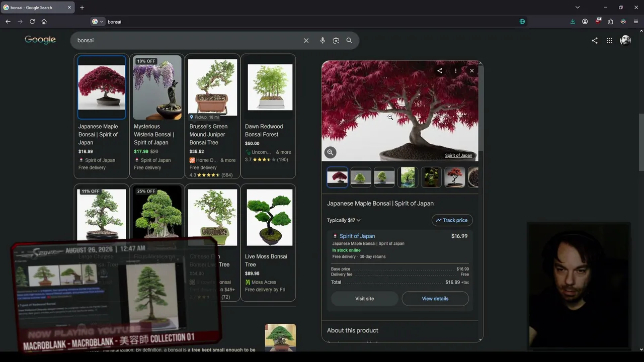
Task: Open the Mysterious Wisteria Bonsai product card
Action: point(157,116)
